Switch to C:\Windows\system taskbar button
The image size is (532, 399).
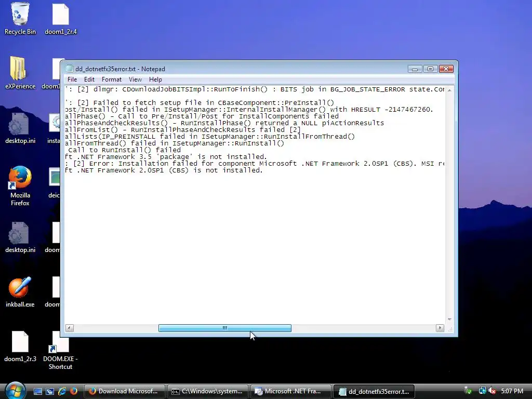(x=208, y=391)
